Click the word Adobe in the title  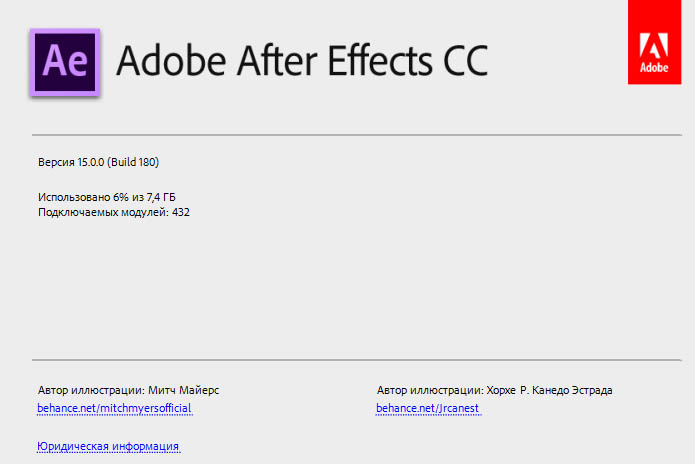[x=171, y=61]
